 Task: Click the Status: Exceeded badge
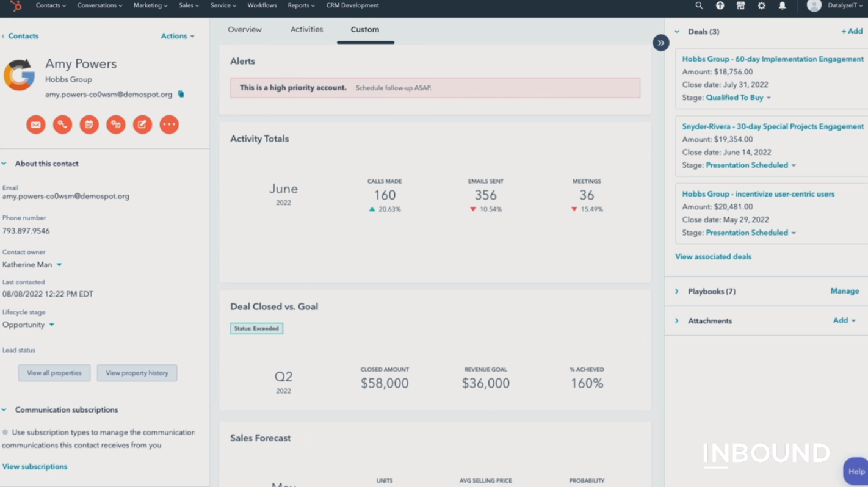click(256, 328)
